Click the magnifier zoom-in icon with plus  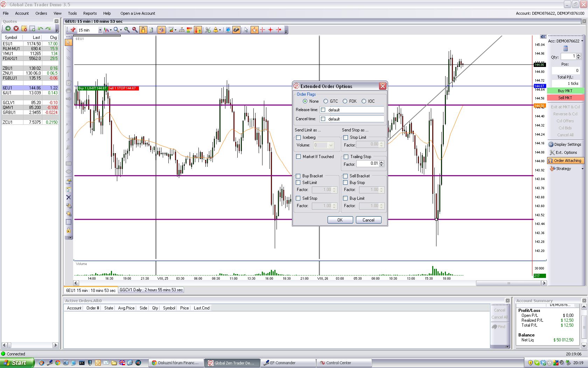pyautogui.click(x=127, y=30)
